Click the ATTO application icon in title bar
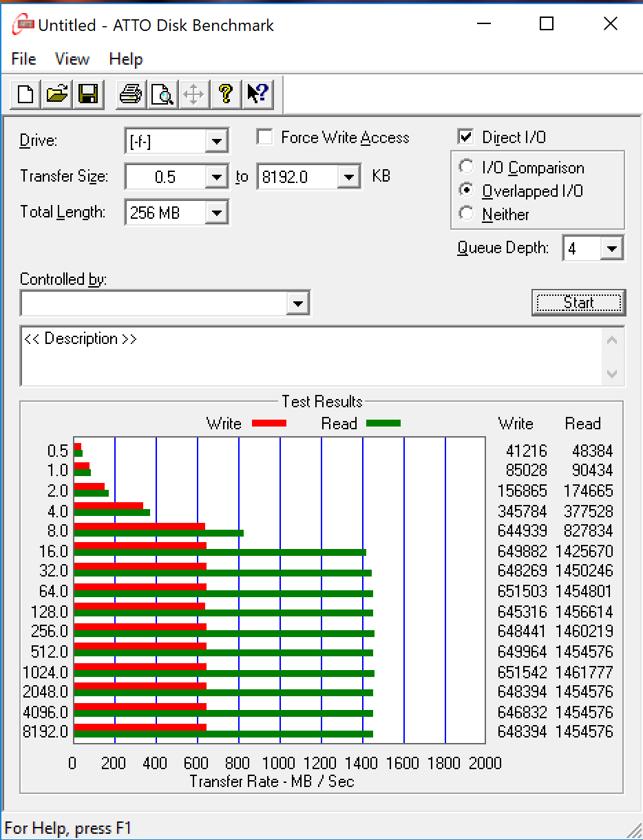 (x=23, y=25)
